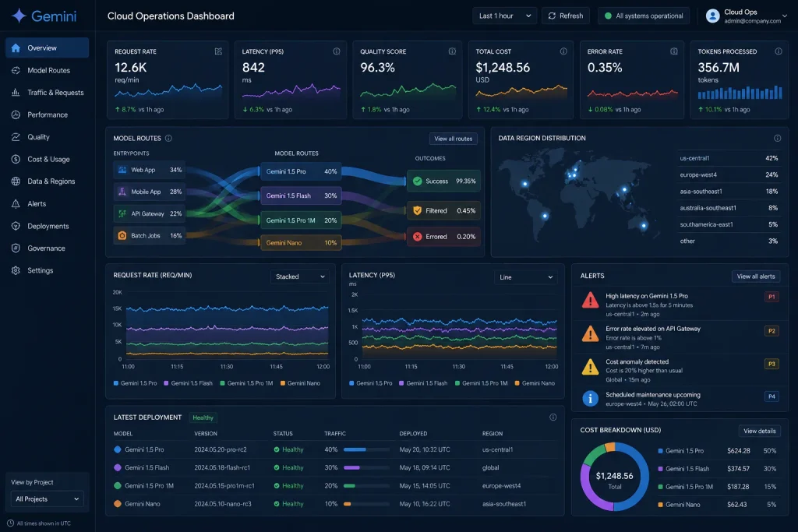The height and width of the screenshot is (532, 798).
Task: Navigate to Performance page
Action: (47, 115)
